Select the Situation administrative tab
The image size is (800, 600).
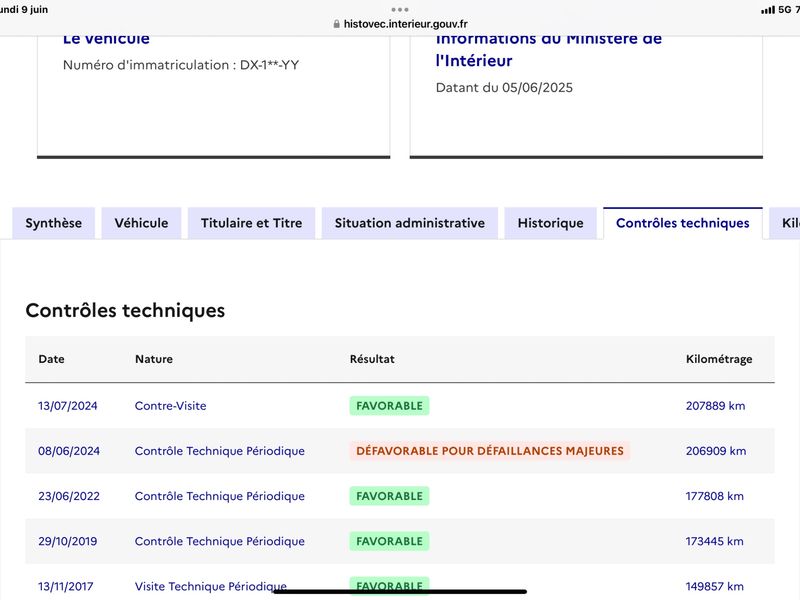[x=410, y=223]
